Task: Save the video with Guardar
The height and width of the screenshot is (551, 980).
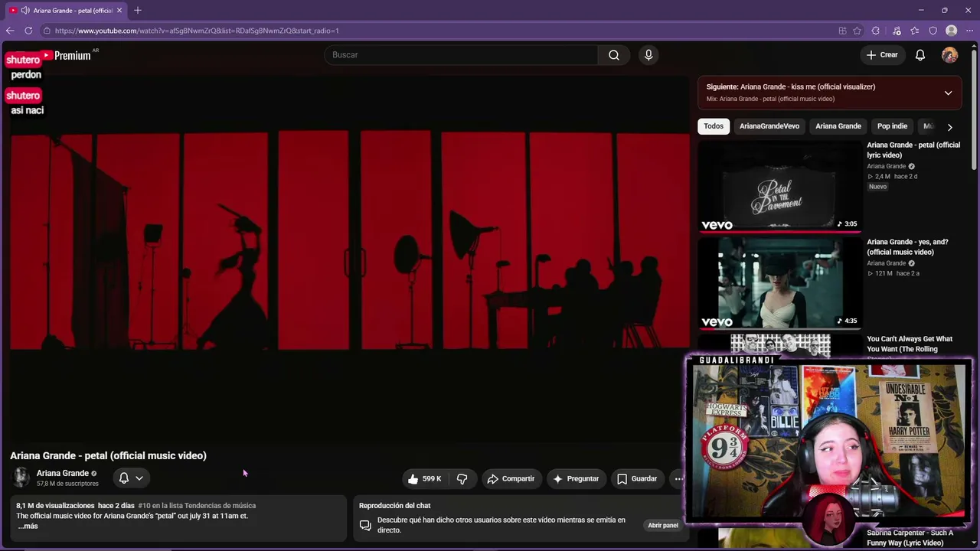Action: 637,479
